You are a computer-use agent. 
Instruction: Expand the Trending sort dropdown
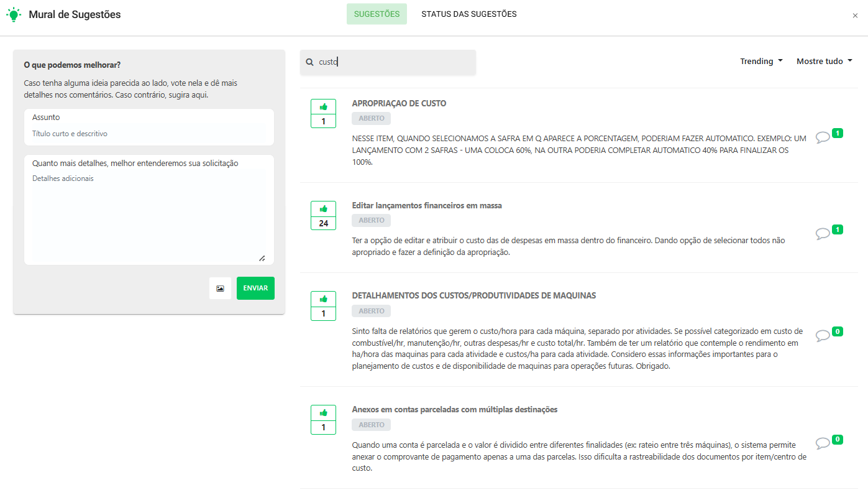[x=761, y=62]
